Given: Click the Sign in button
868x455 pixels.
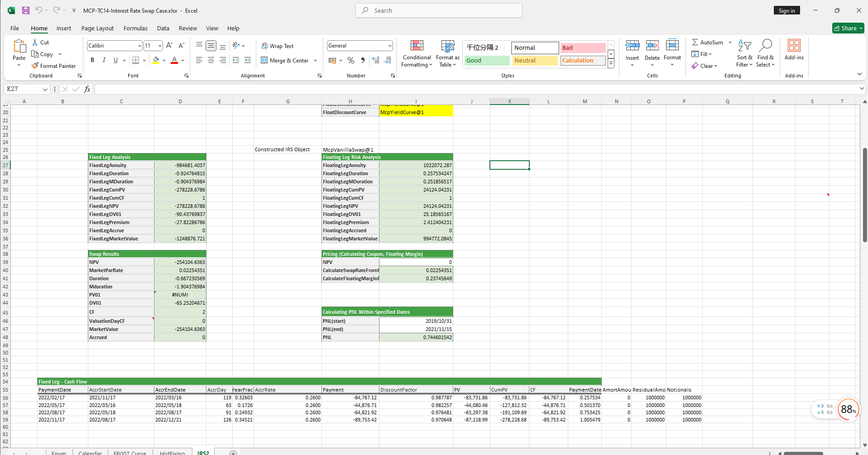Looking at the screenshot, I should (x=786, y=10).
